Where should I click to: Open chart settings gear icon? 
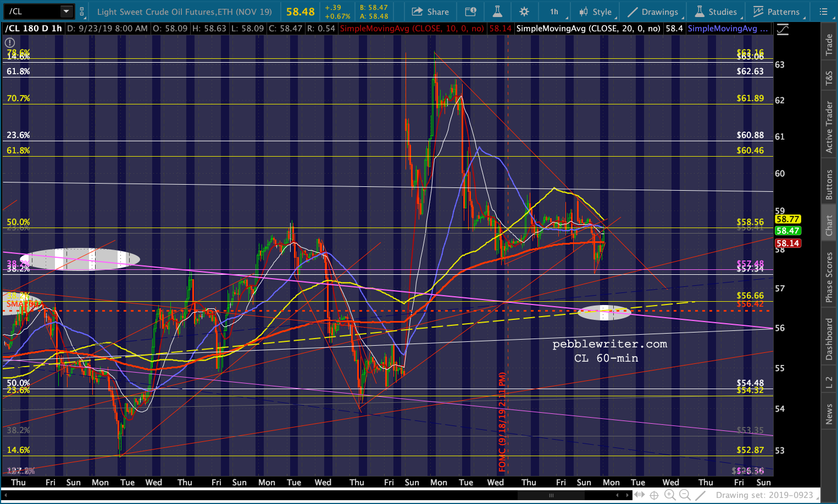coord(524,12)
